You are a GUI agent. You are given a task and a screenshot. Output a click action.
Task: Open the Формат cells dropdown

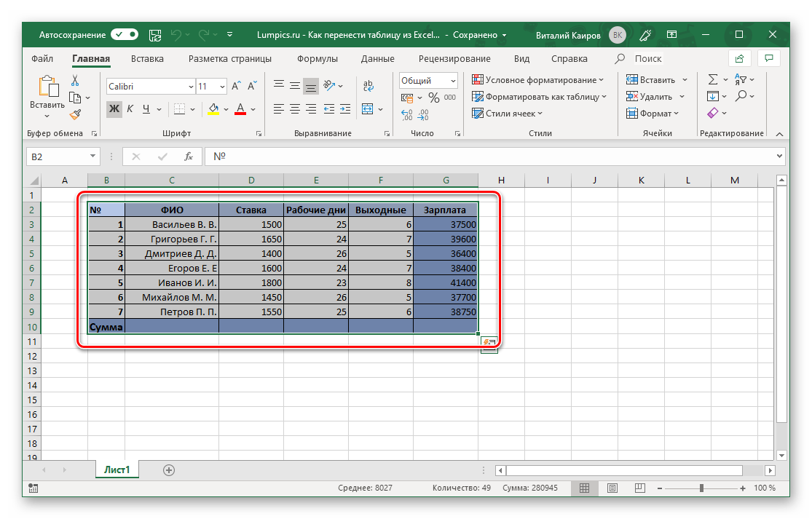653,114
